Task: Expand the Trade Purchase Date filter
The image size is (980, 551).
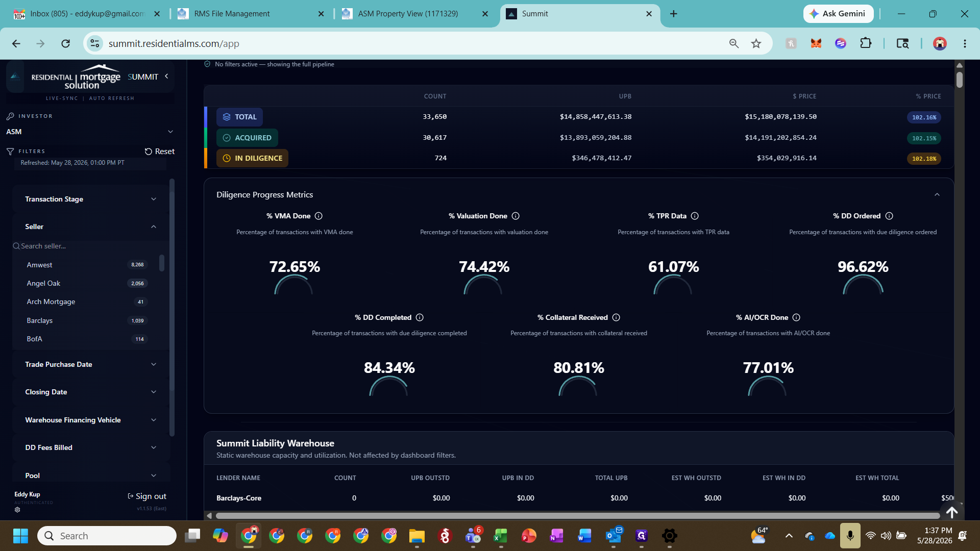Action: tap(91, 364)
